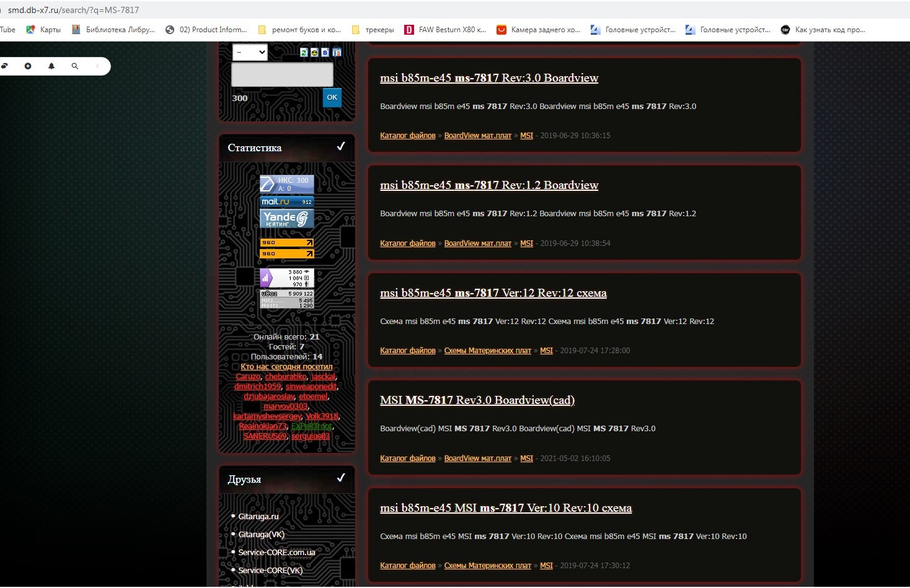The height and width of the screenshot is (588, 910).
Task: Open Каталог файлов in Rev:3.0 Boardview card
Action: pos(408,136)
